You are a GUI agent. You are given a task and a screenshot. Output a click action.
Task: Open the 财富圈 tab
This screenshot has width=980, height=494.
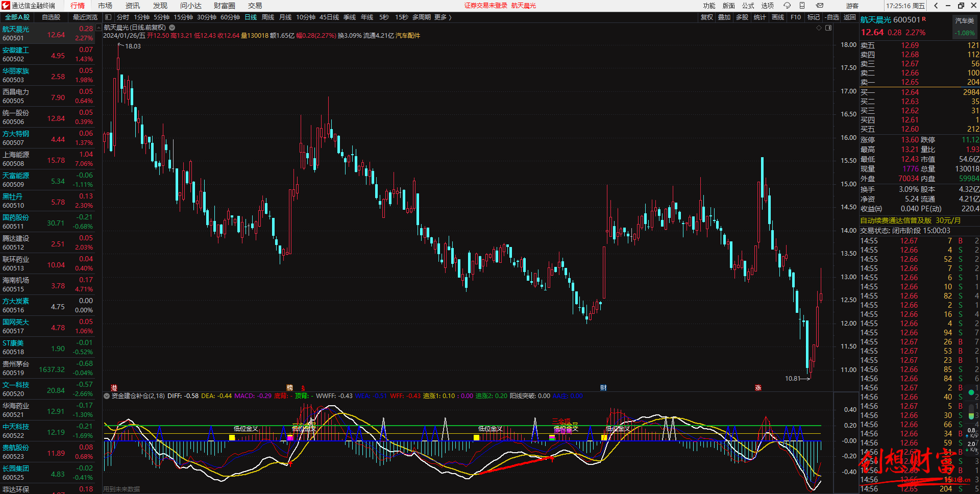(225, 6)
